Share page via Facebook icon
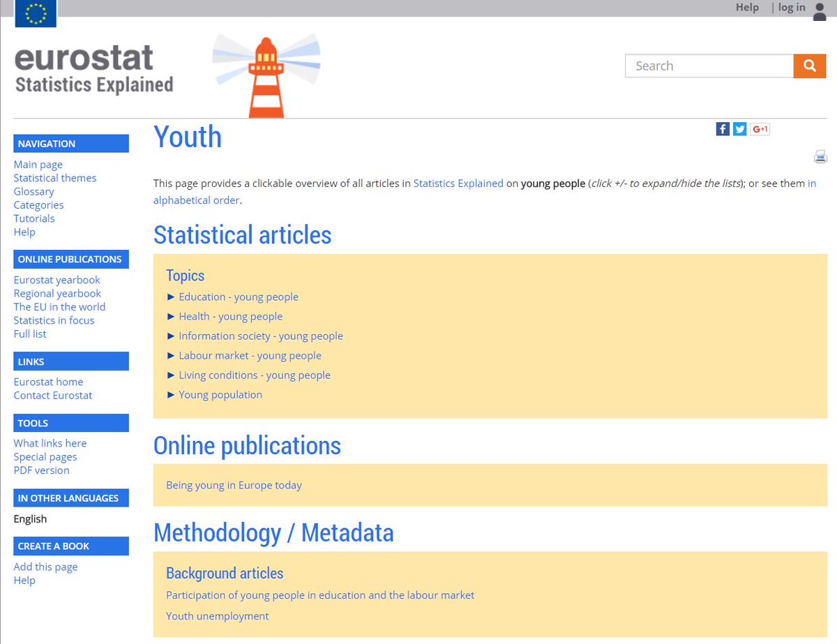 723,129
